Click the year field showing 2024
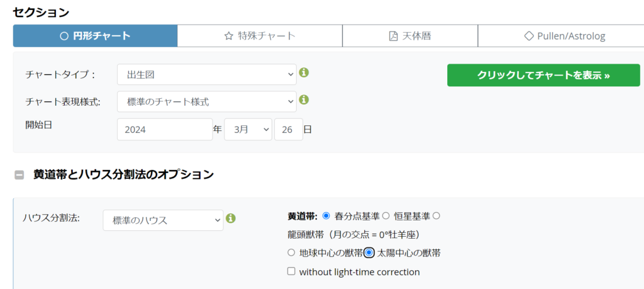This screenshot has height=289, width=644. pos(165,130)
